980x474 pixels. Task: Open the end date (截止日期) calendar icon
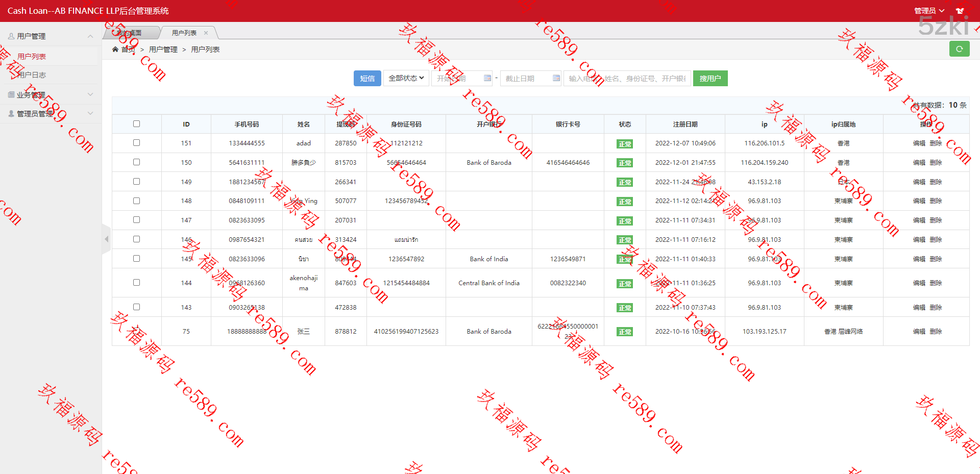click(x=556, y=78)
